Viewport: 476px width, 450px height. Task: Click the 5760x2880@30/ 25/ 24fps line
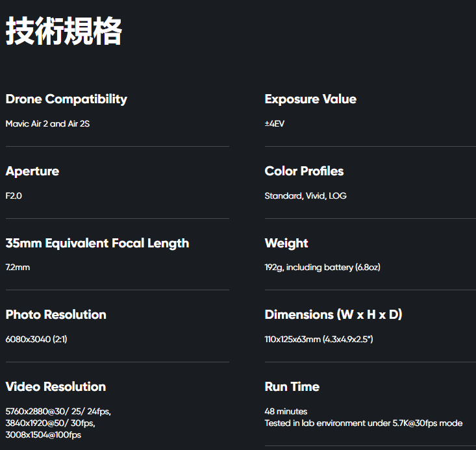(x=58, y=412)
